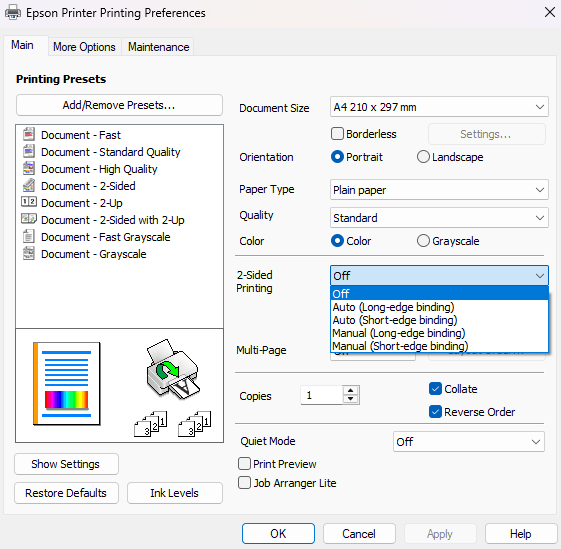Select Auto (Short-edge binding) option

coord(439,320)
